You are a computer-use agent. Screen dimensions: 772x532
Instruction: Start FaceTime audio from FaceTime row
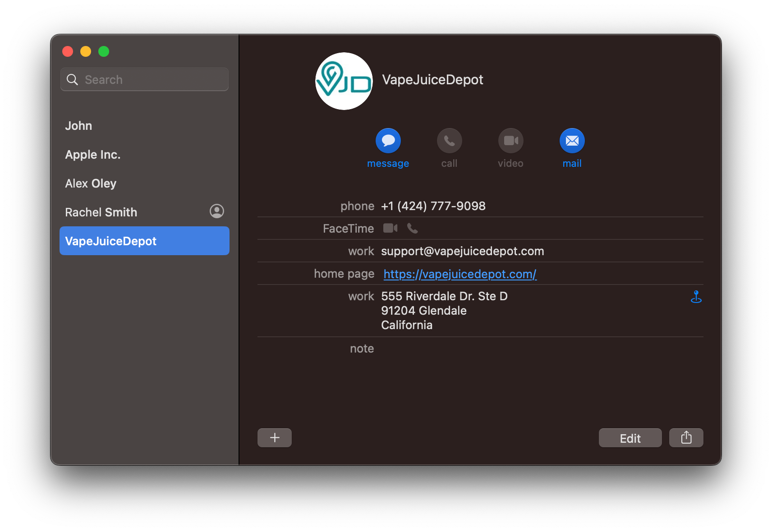pyautogui.click(x=412, y=228)
